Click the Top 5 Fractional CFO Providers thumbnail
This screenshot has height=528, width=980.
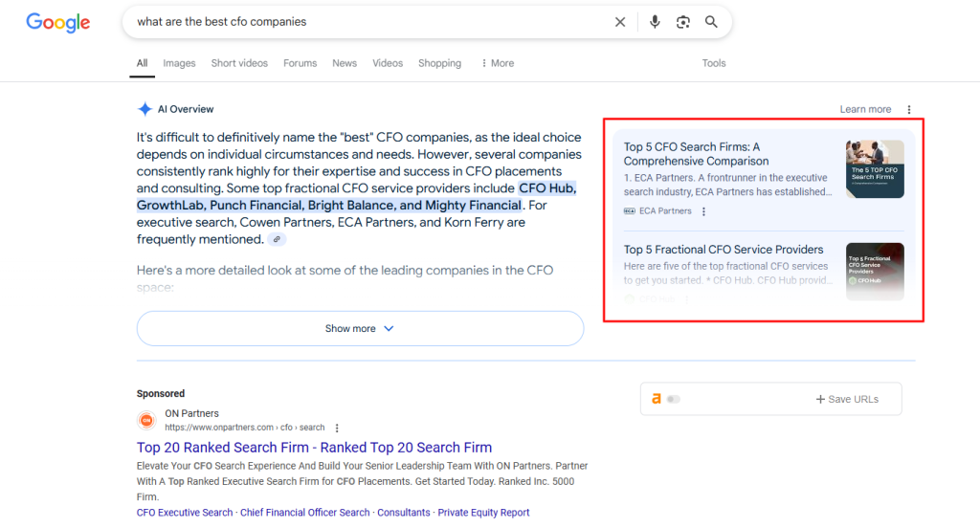(x=875, y=272)
